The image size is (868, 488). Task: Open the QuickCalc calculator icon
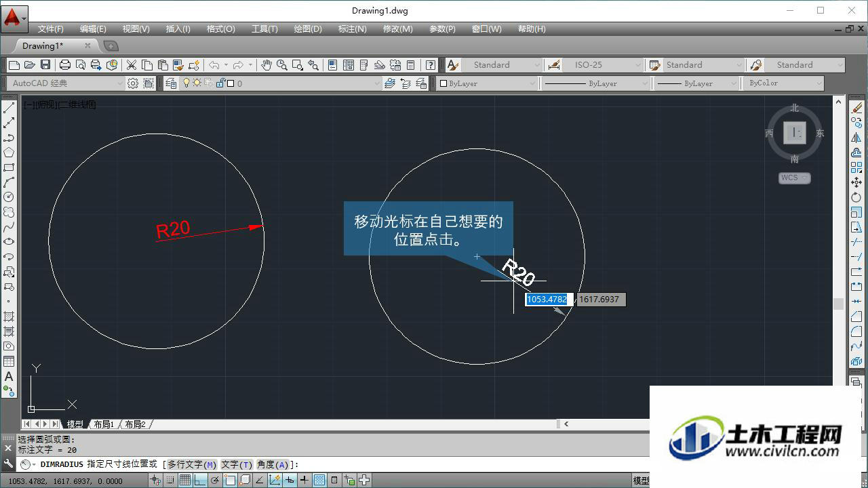tap(410, 65)
